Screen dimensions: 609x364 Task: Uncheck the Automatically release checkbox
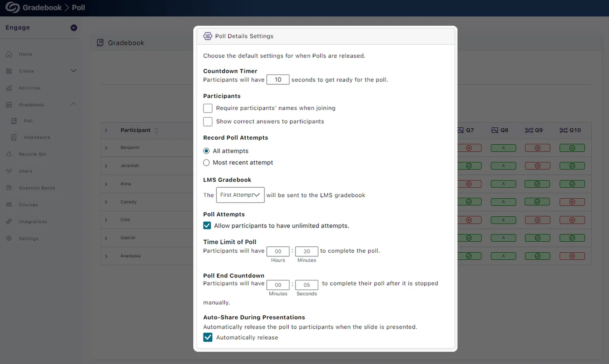click(208, 337)
